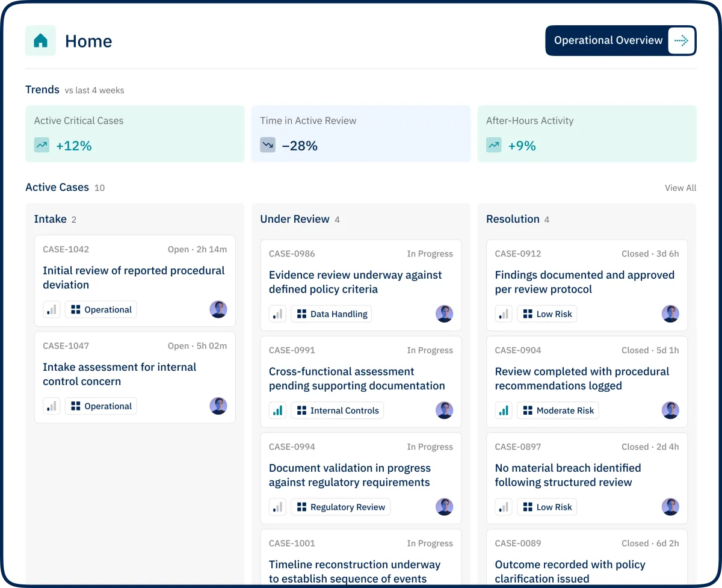The width and height of the screenshot is (722, 588).
Task: Click the priority bars icon on CASE-0991
Action: (x=277, y=410)
